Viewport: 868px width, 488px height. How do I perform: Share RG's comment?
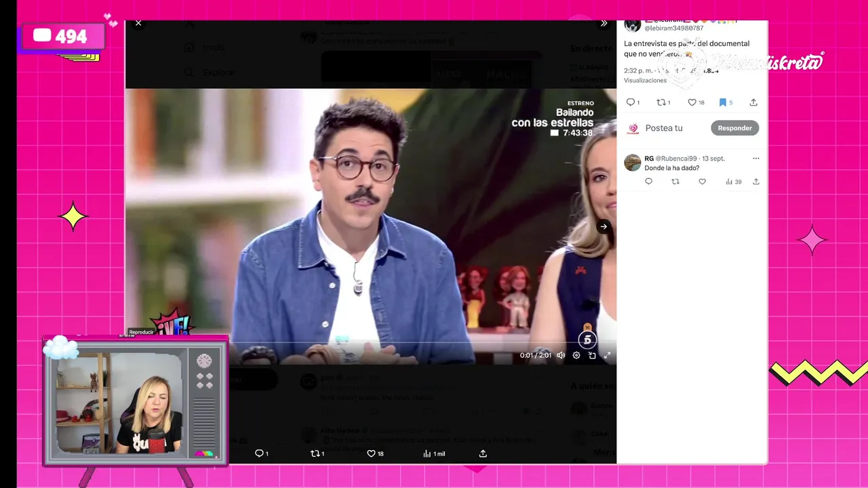(756, 182)
